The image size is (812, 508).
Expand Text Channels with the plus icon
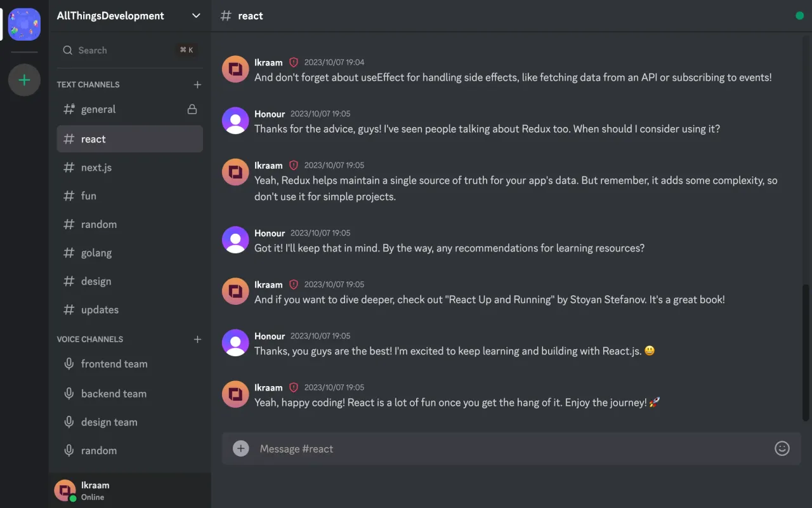(197, 84)
